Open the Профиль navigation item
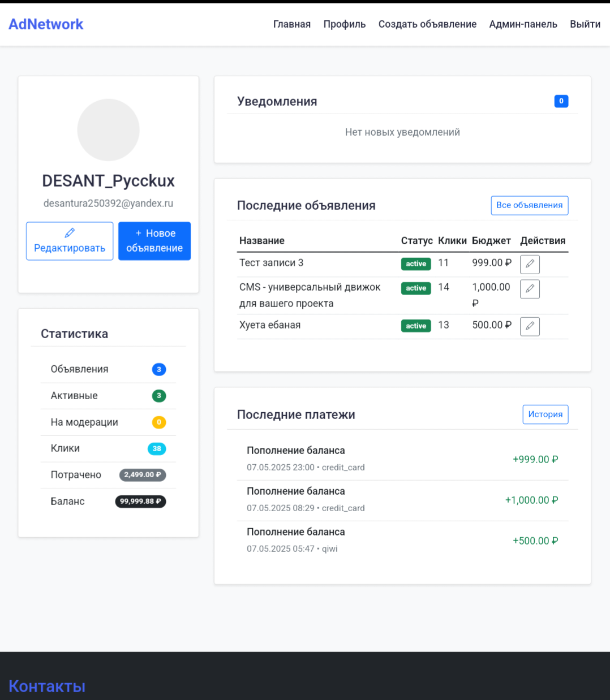The width and height of the screenshot is (610, 700). pos(344,24)
